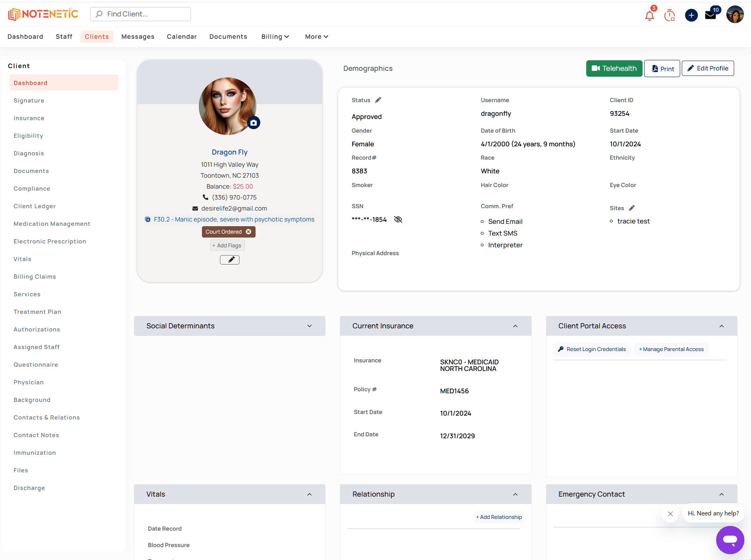Click the Find Client search field
751x560 pixels.
point(140,14)
